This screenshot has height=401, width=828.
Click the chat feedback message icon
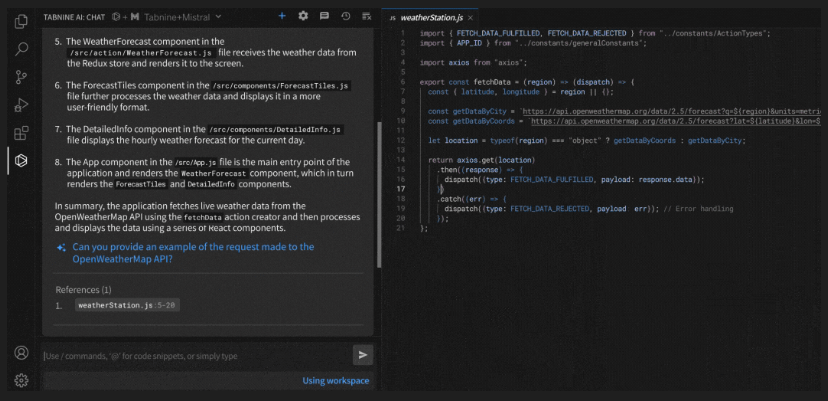click(x=324, y=16)
